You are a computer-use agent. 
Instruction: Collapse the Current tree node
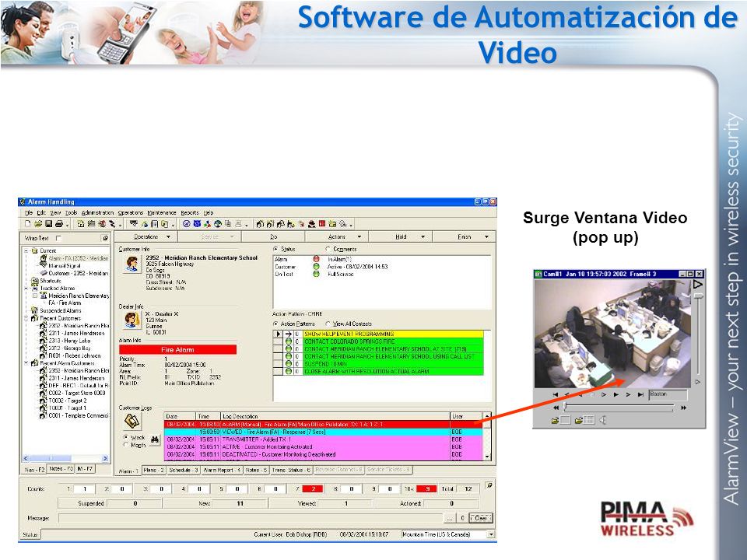click(26, 250)
